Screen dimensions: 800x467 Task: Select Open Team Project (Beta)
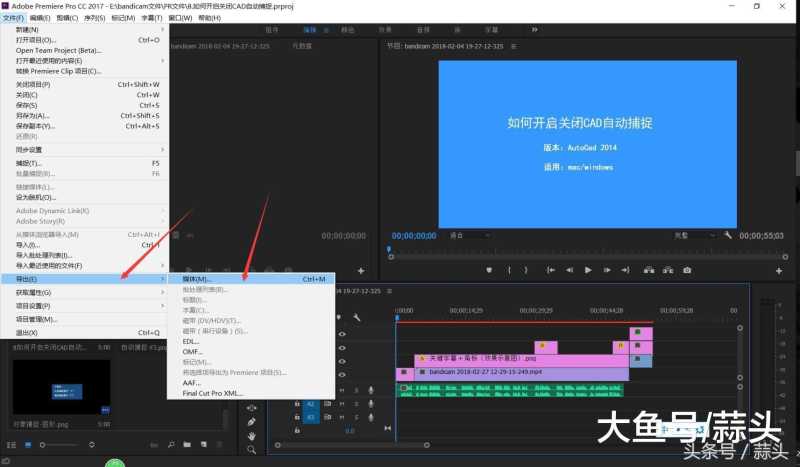click(84, 51)
